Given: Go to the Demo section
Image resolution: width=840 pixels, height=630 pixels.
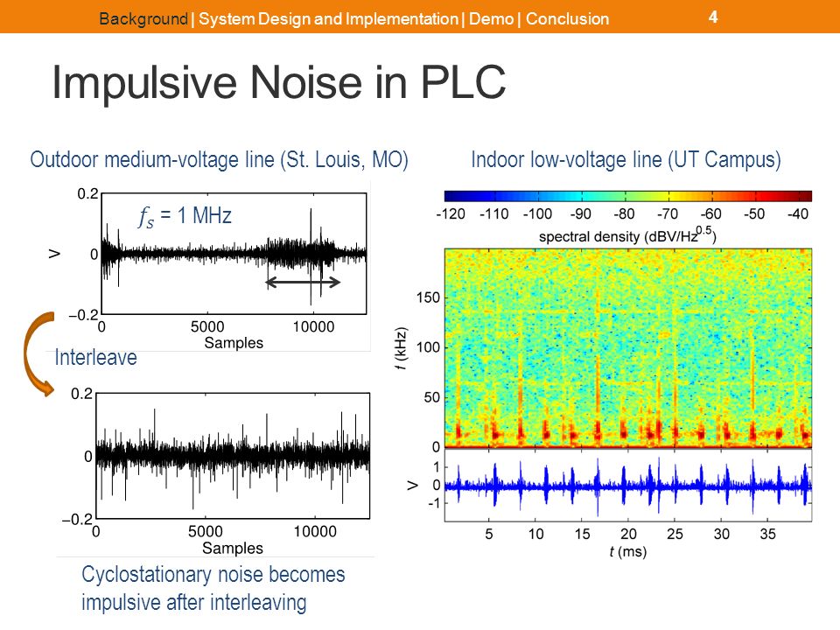Looking at the screenshot, I should [491, 18].
